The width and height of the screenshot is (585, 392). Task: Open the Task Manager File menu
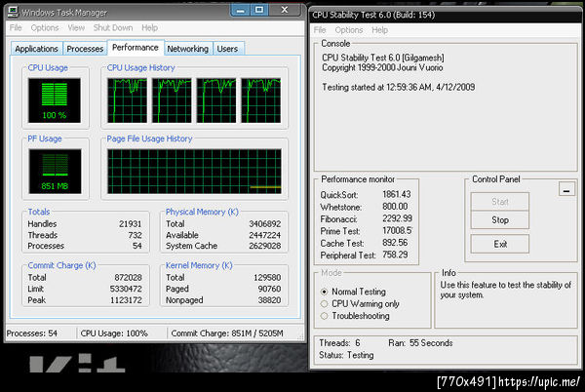coord(16,28)
